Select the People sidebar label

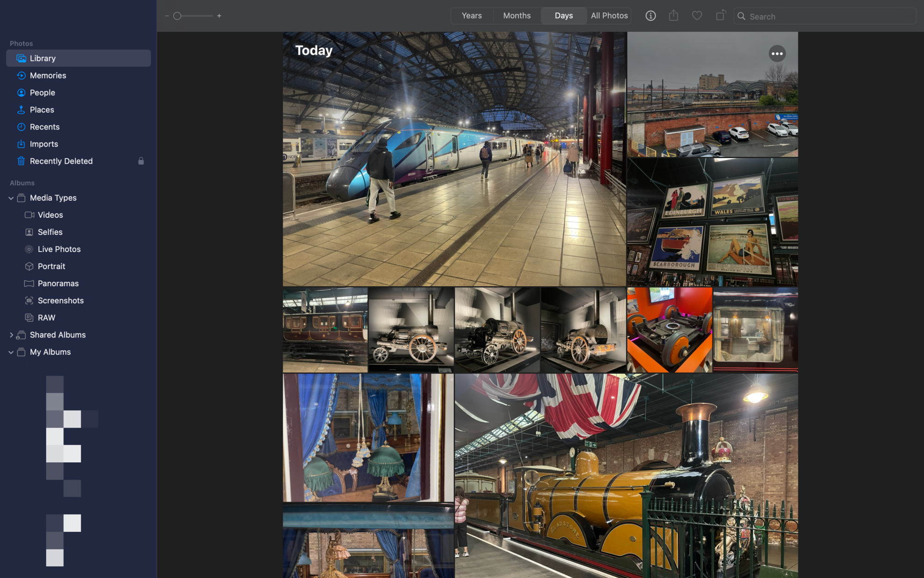click(x=43, y=92)
